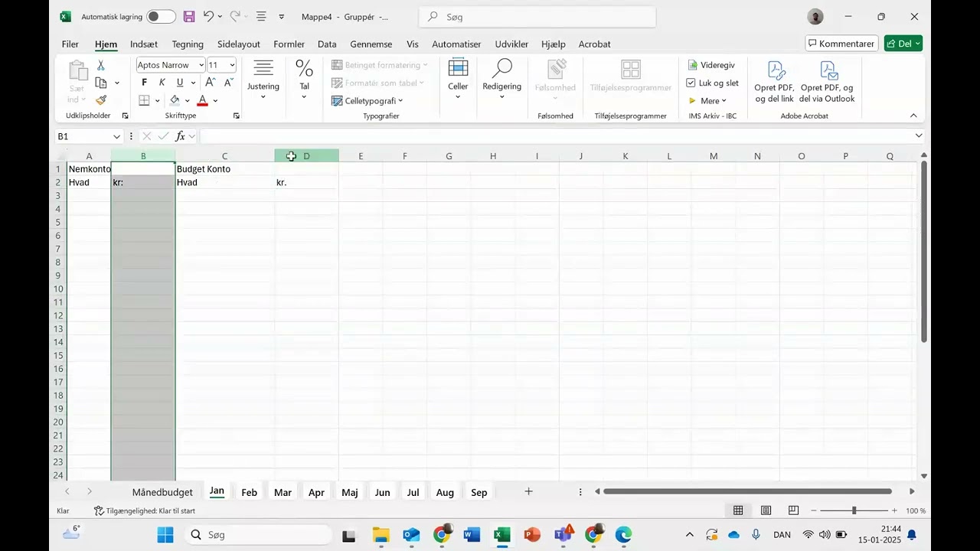Cut selection with scissors icon
The width and height of the screenshot is (980, 551).
100,66
